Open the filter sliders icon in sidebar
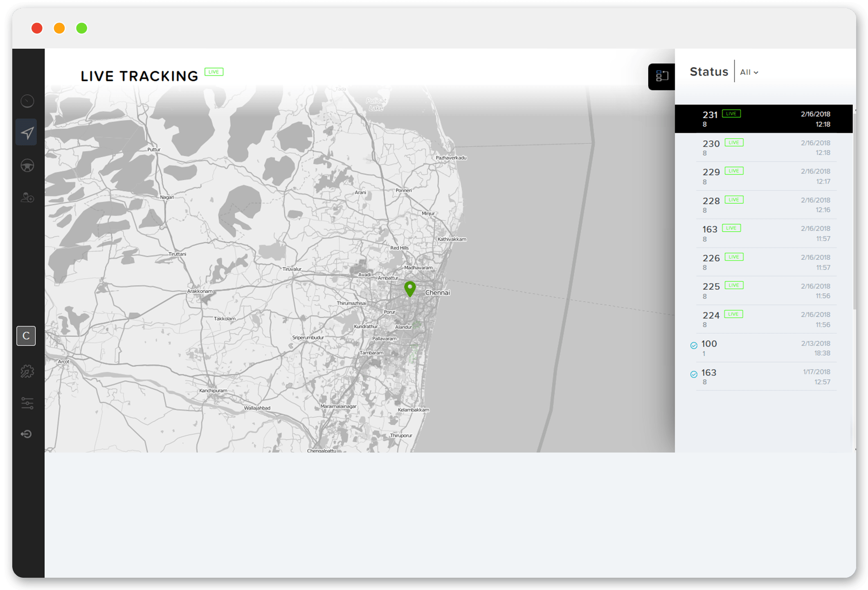The image size is (868, 590). [x=27, y=403]
